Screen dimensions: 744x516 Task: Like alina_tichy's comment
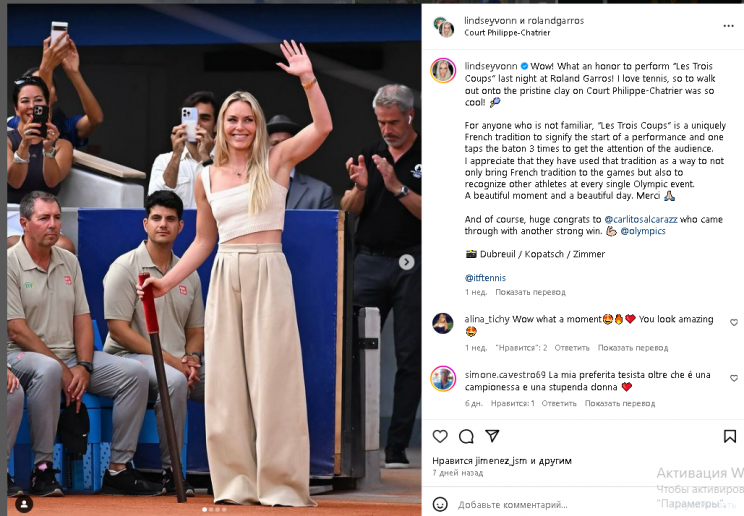[734, 322]
